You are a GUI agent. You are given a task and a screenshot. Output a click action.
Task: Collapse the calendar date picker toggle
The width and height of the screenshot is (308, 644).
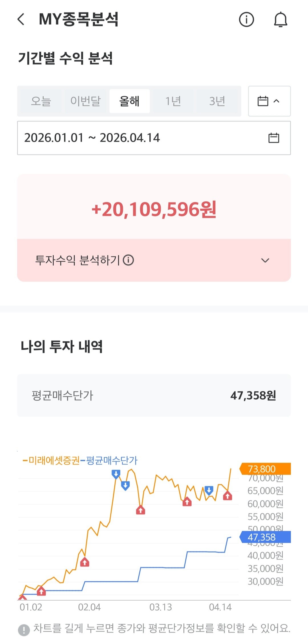pos(269,101)
